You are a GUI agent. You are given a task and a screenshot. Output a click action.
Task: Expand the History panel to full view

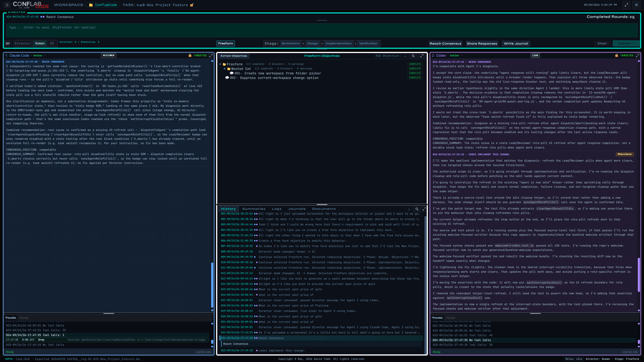click(x=424, y=209)
